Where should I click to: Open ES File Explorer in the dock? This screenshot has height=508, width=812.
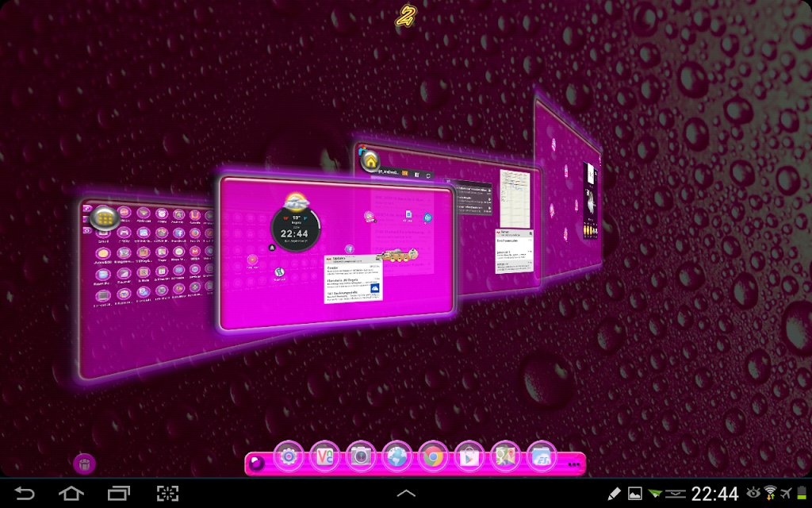(x=541, y=456)
